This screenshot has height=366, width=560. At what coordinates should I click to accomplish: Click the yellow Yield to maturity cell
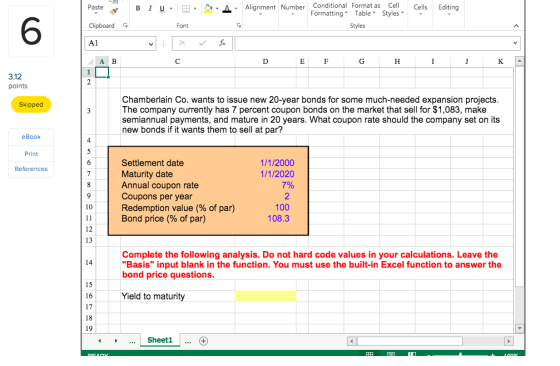coord(265,296)
